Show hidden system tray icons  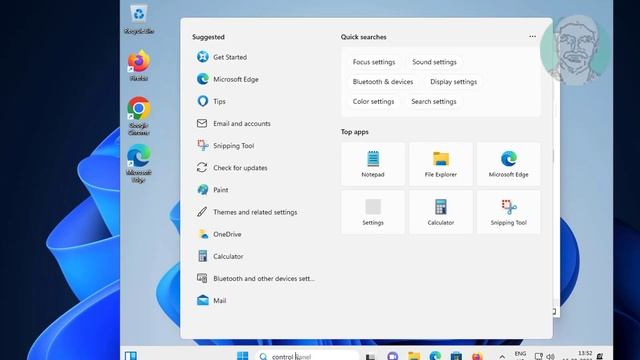point(502,356)
